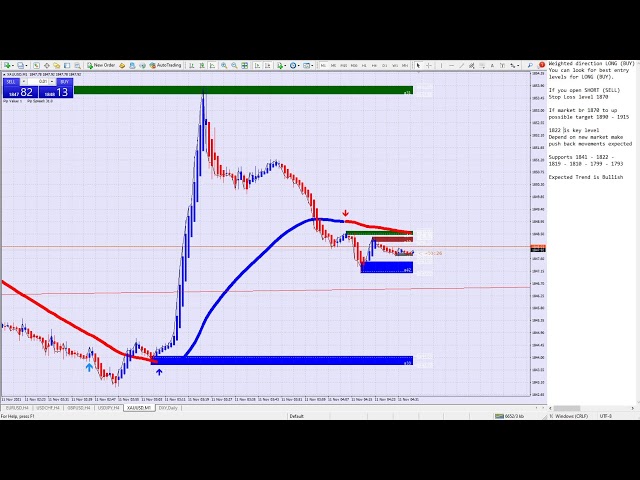Click the red down arrow signal on chart
640x480 pixels.
point(345,213)
